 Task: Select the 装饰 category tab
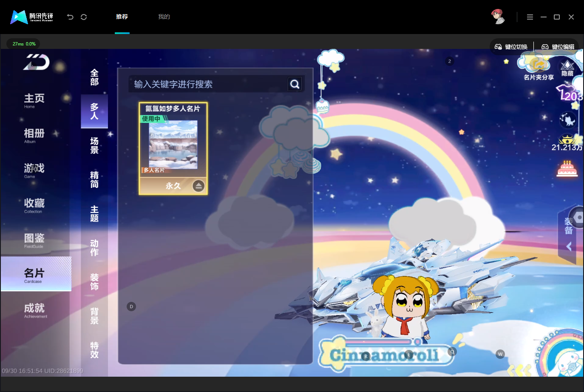click(94, 282)
